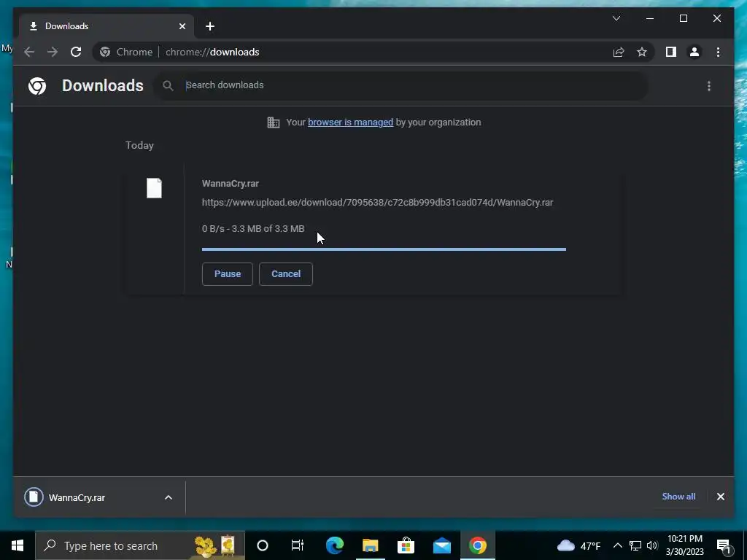Click the browser back arrow

click(x=29, y=52)
